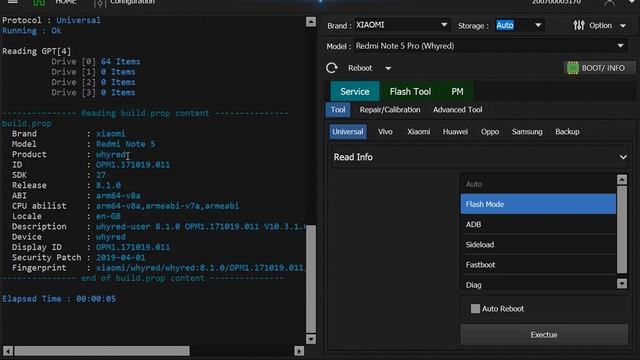This screenshot has width=640, height=360.
Task: Expand the Reboot dropdown arrow
Action: [388, 68]
